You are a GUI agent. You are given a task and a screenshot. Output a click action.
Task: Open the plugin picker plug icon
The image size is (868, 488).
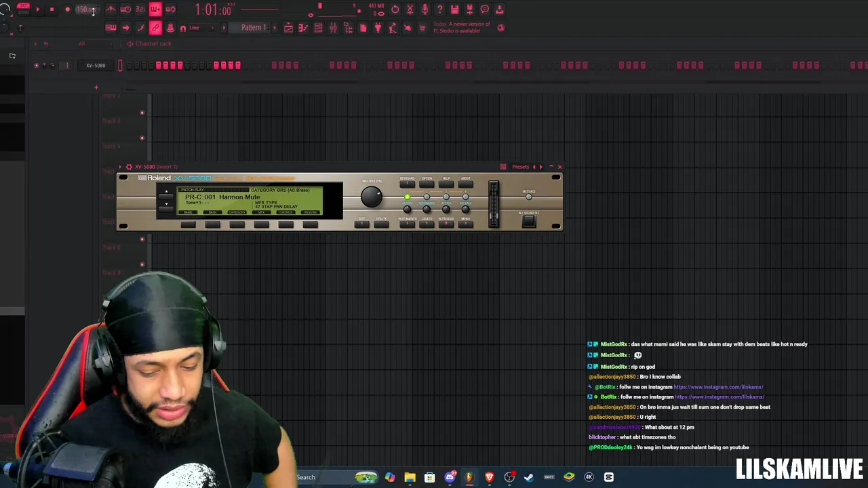pos(378,28)
